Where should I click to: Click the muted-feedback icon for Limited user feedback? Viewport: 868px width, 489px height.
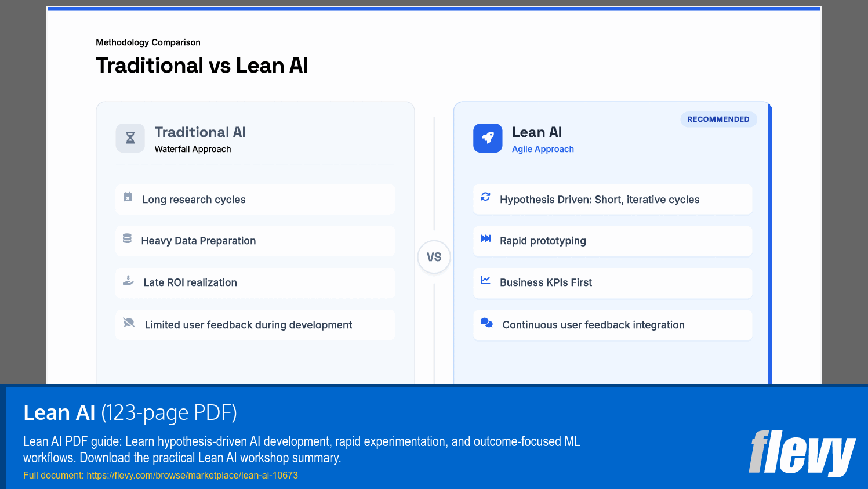click(128, 323)
